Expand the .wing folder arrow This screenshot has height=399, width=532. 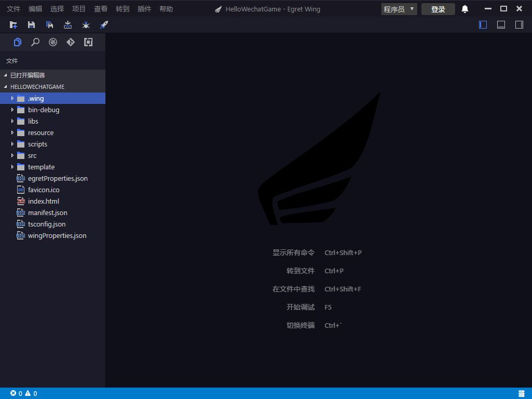tap(12, 98)
